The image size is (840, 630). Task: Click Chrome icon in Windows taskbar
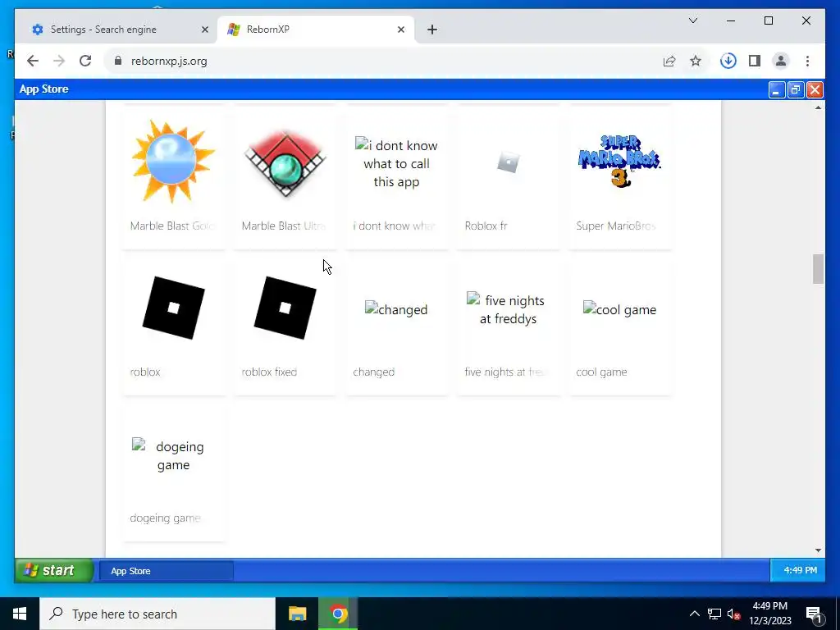338,614
